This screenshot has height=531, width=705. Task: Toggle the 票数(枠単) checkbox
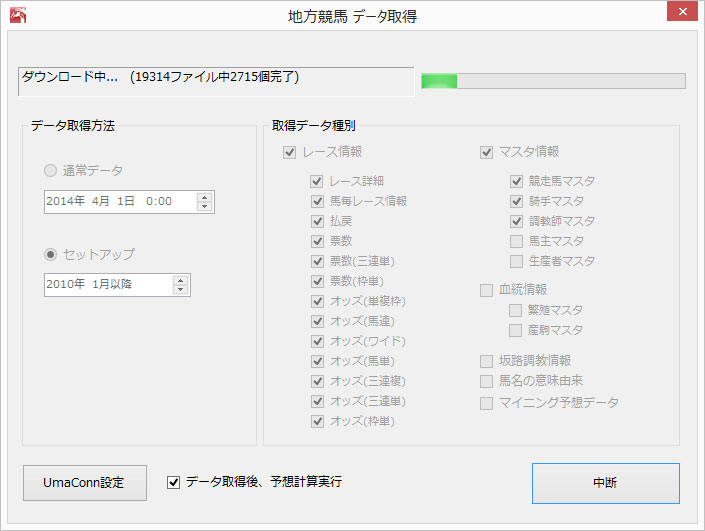coord(317,281)
